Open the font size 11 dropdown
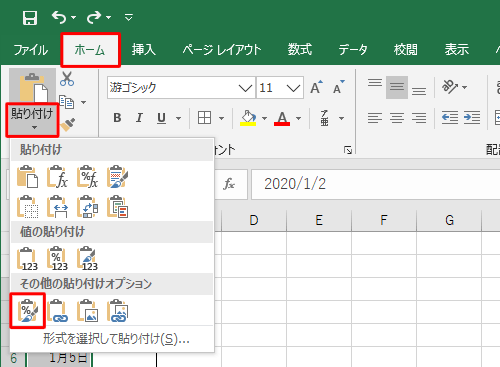The width and height of the screenshot is (500, 367). [x=293, y=88]
